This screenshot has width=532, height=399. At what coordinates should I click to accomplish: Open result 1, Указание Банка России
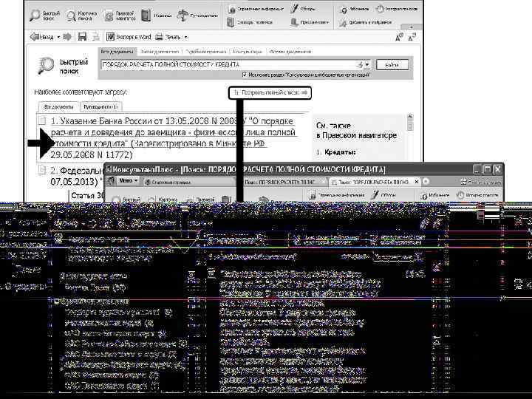(x=174, y=137)
